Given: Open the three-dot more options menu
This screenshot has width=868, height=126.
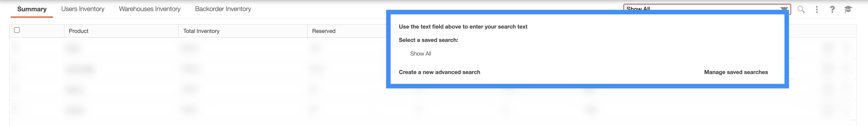Looking at the screenshot, I should coord(817,10).
